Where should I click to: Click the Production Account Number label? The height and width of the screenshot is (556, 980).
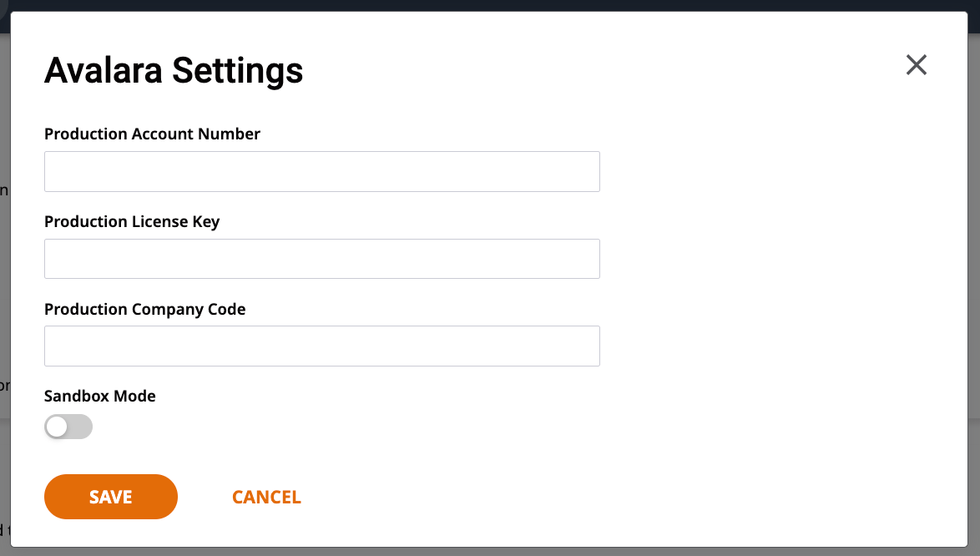click(x=153, y=134)
